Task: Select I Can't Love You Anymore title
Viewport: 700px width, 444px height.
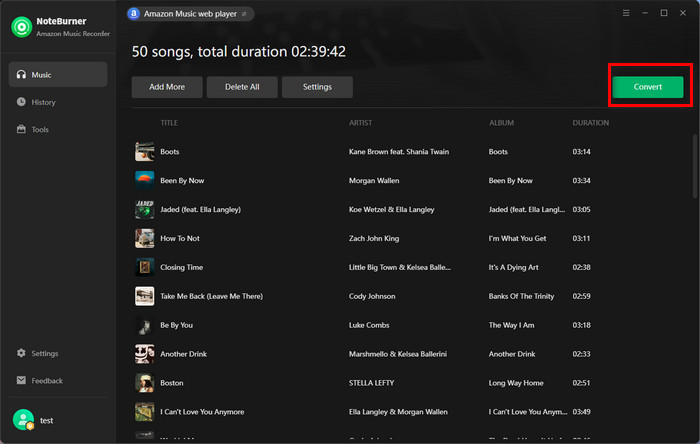Action: pos(202,412)
